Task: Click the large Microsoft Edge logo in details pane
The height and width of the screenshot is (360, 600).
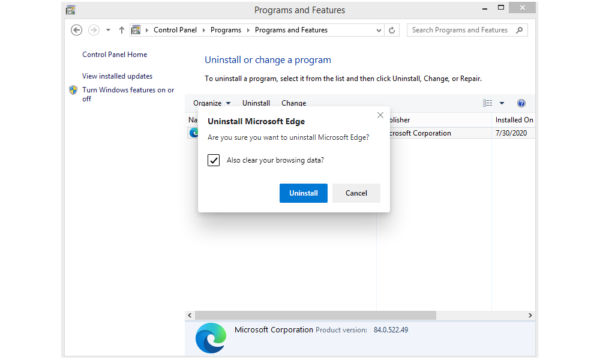Action: (x=211, y=338)
